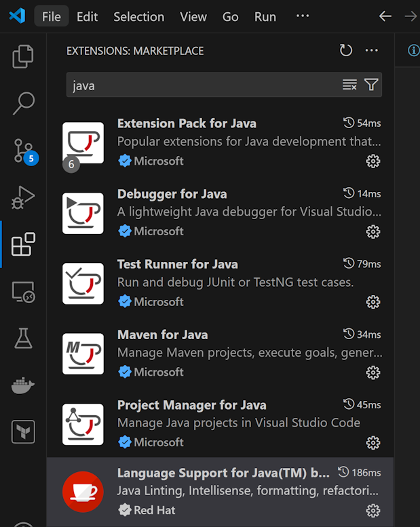Click the EXTENSIONS: MARKETPLACE header

(135, 51)
